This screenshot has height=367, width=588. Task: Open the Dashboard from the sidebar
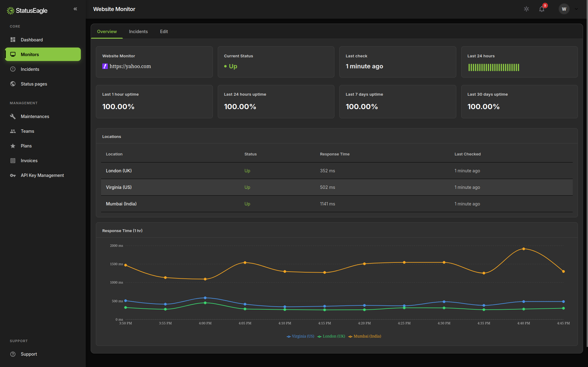click(x=32, y=40)
